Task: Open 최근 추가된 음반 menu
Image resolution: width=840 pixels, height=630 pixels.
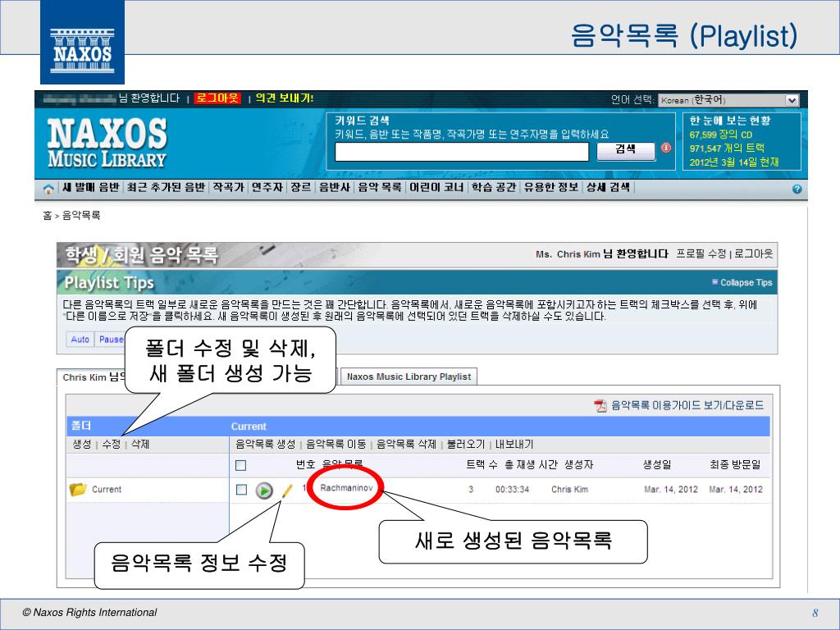Action: (166, 187)
